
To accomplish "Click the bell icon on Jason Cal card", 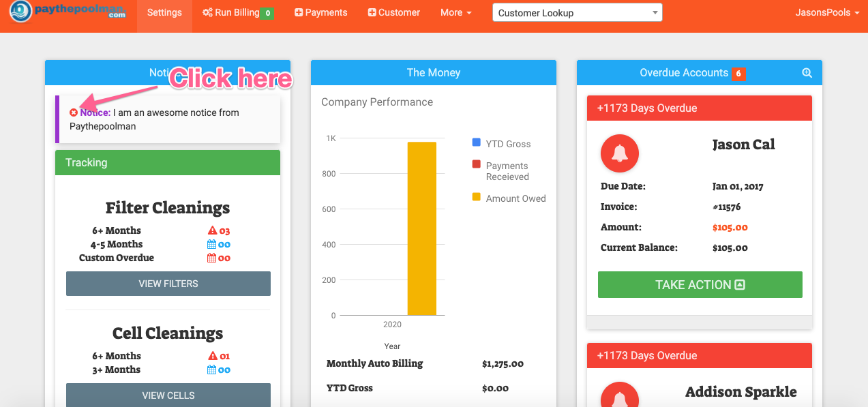I will tap(620, 153).
